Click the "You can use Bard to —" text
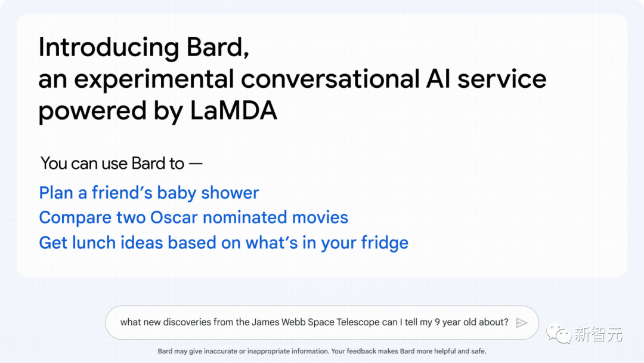644x363 pixels. (x=122, y=164)
